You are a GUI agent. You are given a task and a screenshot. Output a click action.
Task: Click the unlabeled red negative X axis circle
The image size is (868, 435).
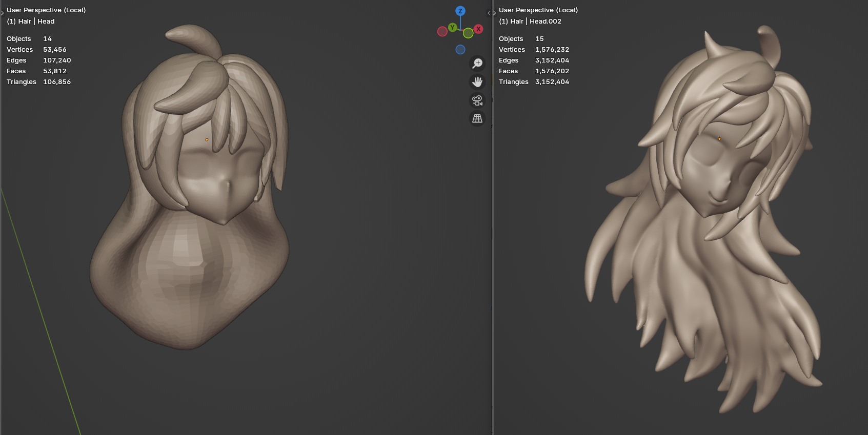[x=442, y=32]
